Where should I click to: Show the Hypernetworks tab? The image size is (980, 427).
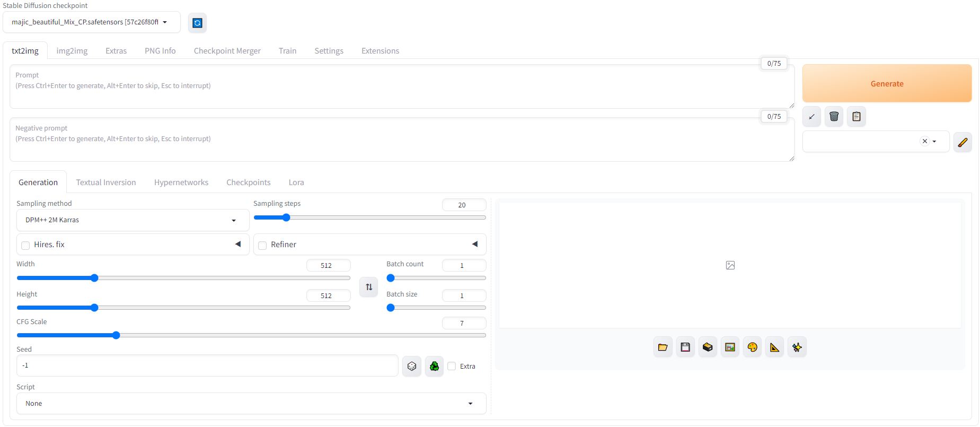(181, 182)
